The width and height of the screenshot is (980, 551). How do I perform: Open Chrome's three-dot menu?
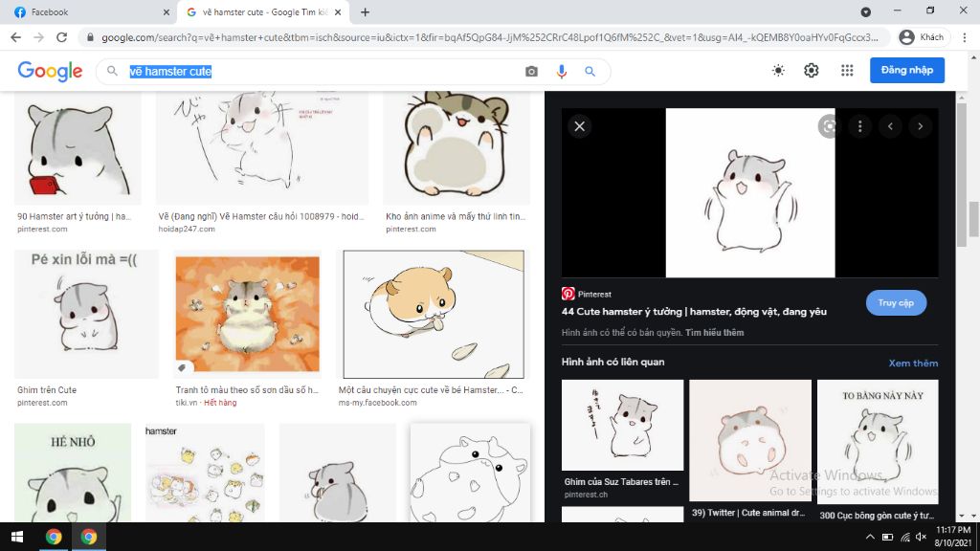[965, 37]
